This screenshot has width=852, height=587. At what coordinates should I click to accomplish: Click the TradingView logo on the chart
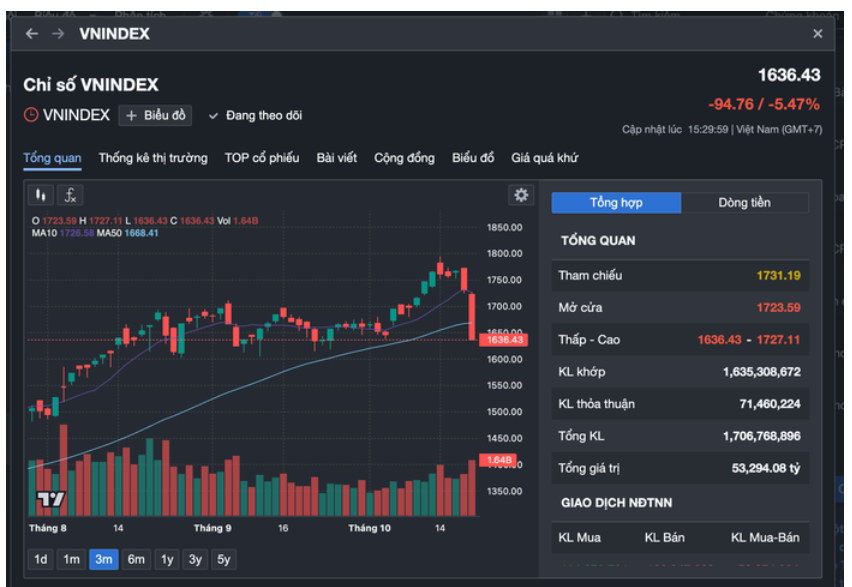50,499
